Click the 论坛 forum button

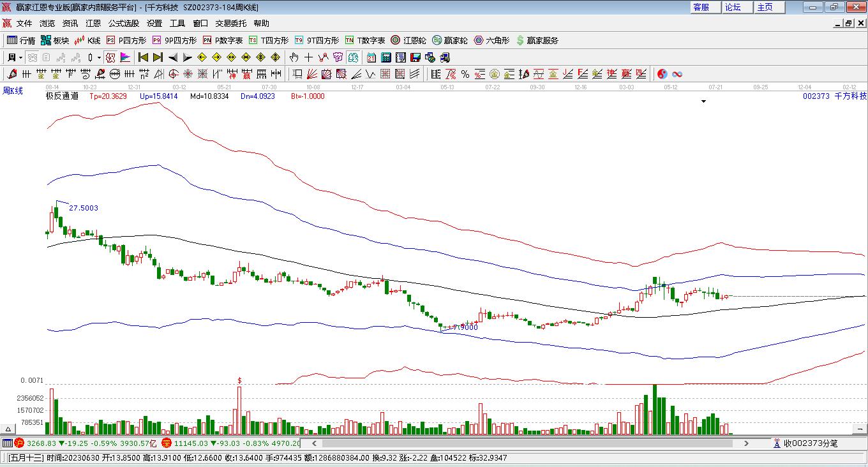pyautogui.click(x=733, y=7)
